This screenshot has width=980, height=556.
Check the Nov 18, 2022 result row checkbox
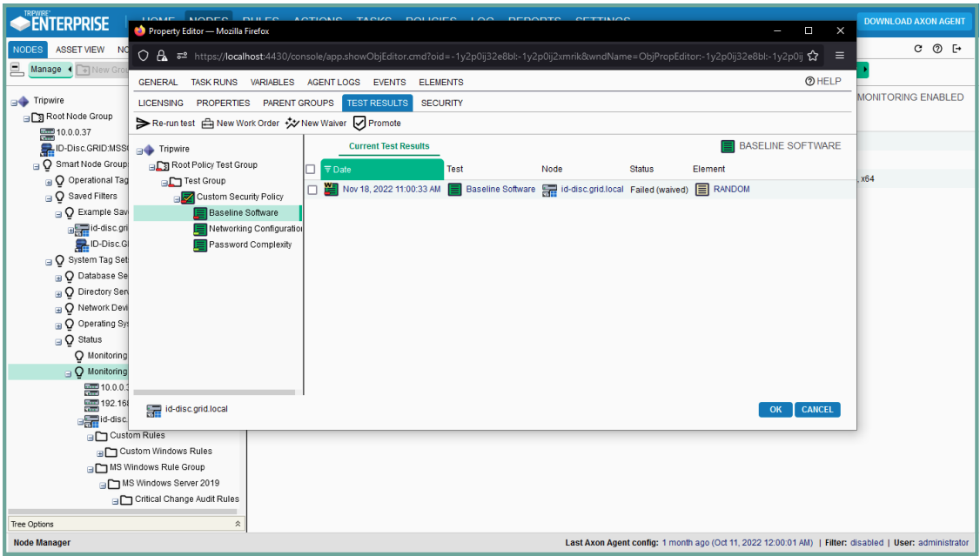[x=312, y=190]
